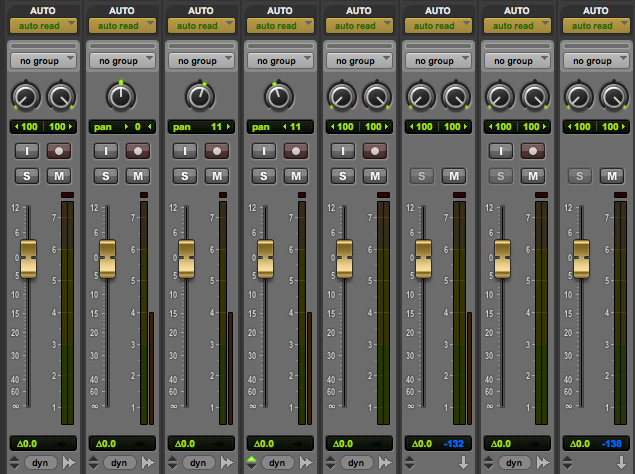Image resolution: width=635 pixels, height=474 pixels.
Task: Solo the fourth channel strip
Action: click(264, 176)
